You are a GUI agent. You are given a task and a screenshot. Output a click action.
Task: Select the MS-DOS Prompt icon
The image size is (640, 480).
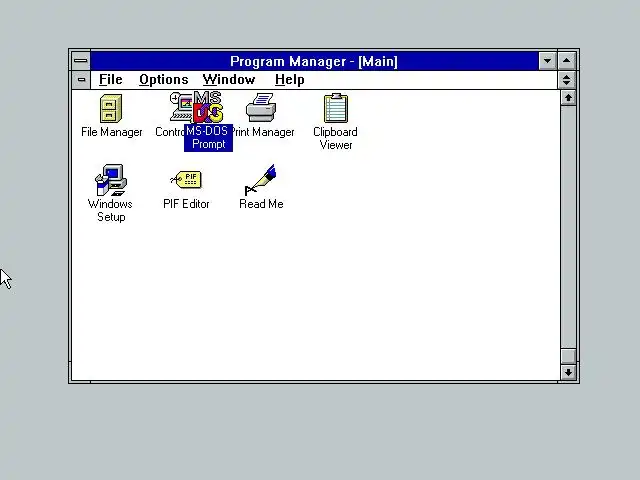(x=209, y=107)
